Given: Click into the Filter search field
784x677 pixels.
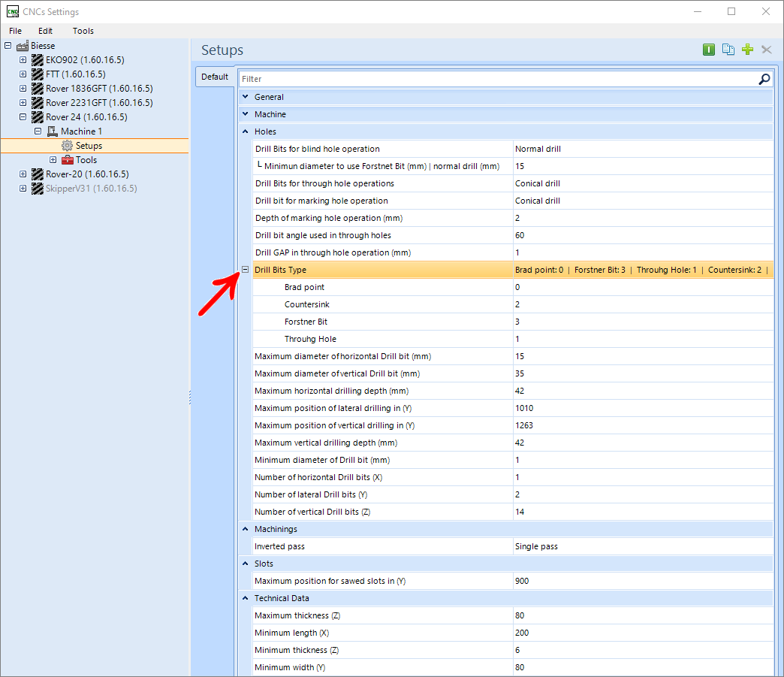Looking at the screenshot, I should click(497, 79).
